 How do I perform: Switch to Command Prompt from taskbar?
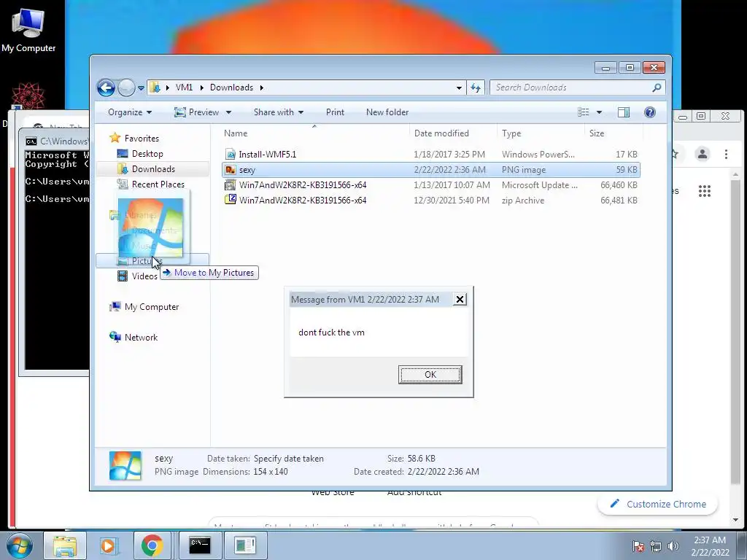(200, 545)
